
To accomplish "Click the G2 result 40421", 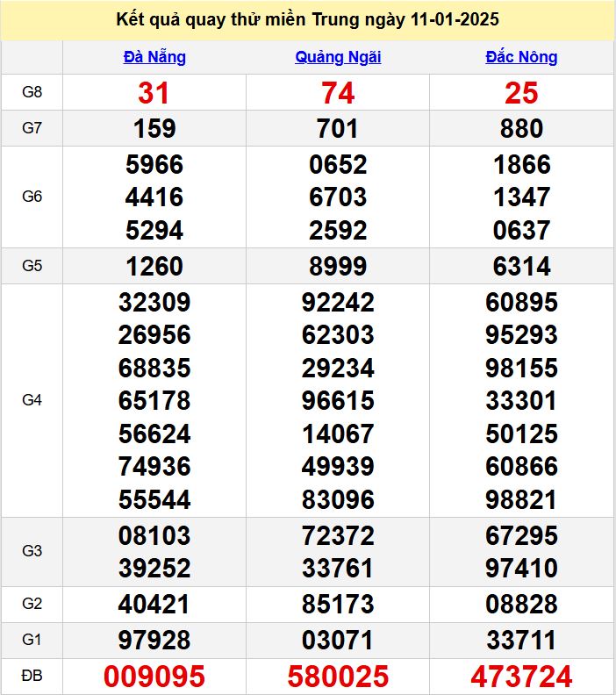I will (x=154, y=604).
